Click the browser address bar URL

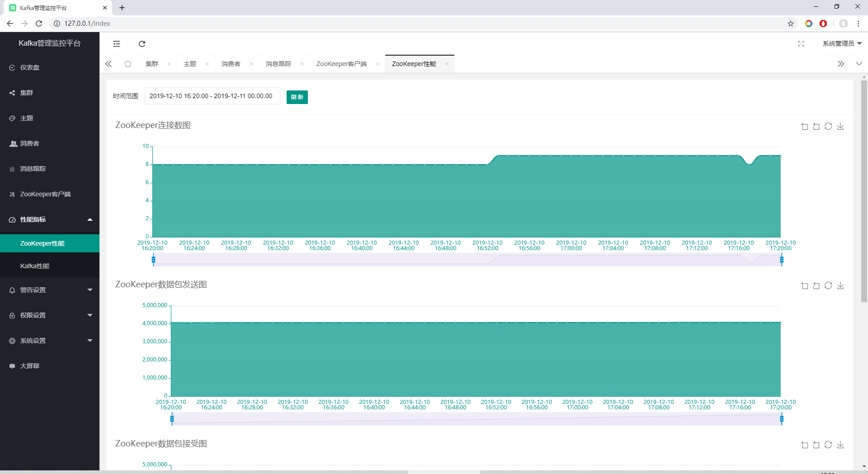click(87, 24)
